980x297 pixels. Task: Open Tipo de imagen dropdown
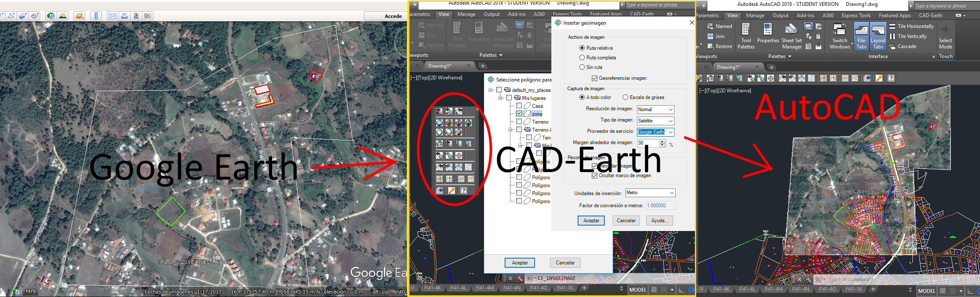[x=655, y=121]
